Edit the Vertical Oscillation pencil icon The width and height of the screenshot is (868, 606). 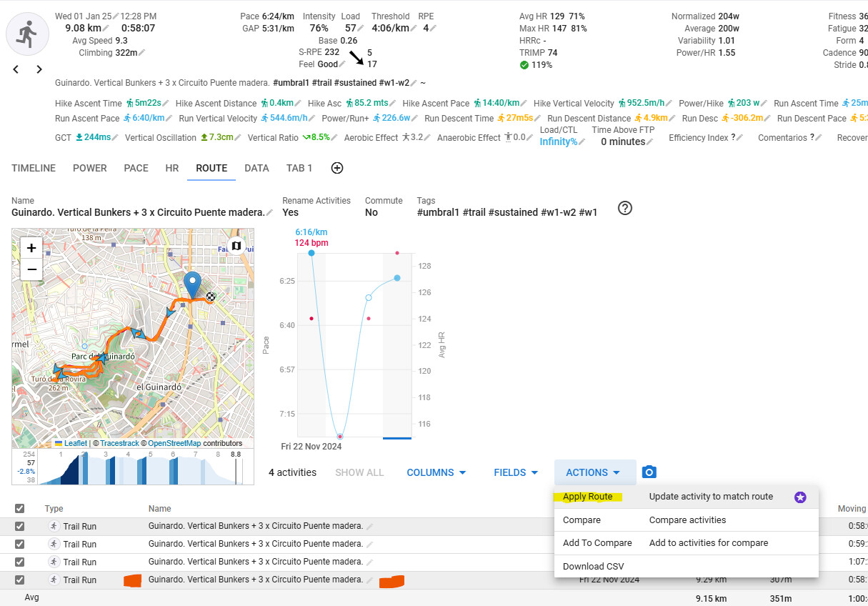point(239,138)
